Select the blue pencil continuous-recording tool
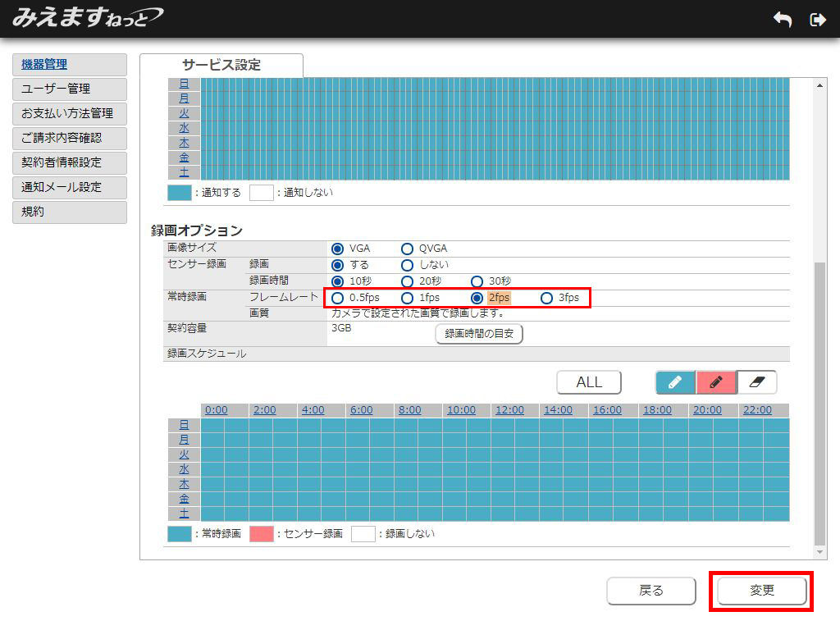Viewport: 840px width, 630px height. point(675,382)
